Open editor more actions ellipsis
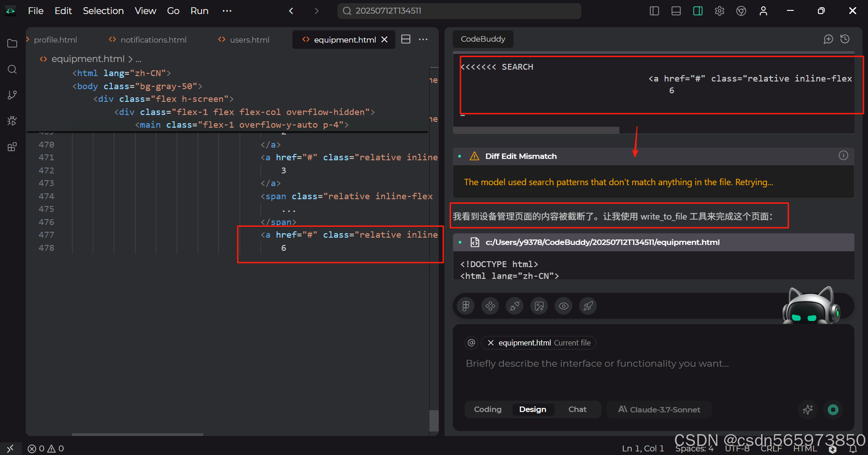The width and height of the screenshot is (868, 455). (423, 39)
